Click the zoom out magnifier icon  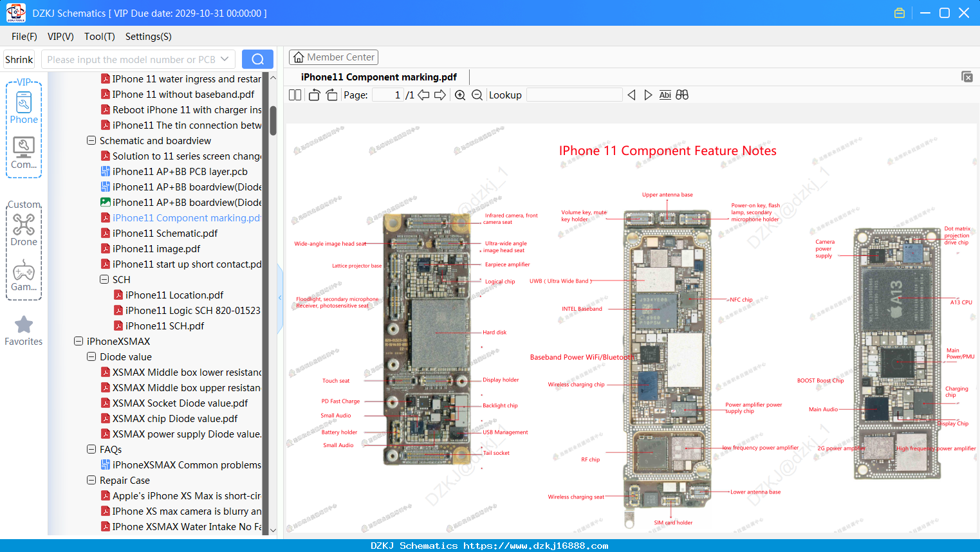pyautogui.click(x=477, y=95)
